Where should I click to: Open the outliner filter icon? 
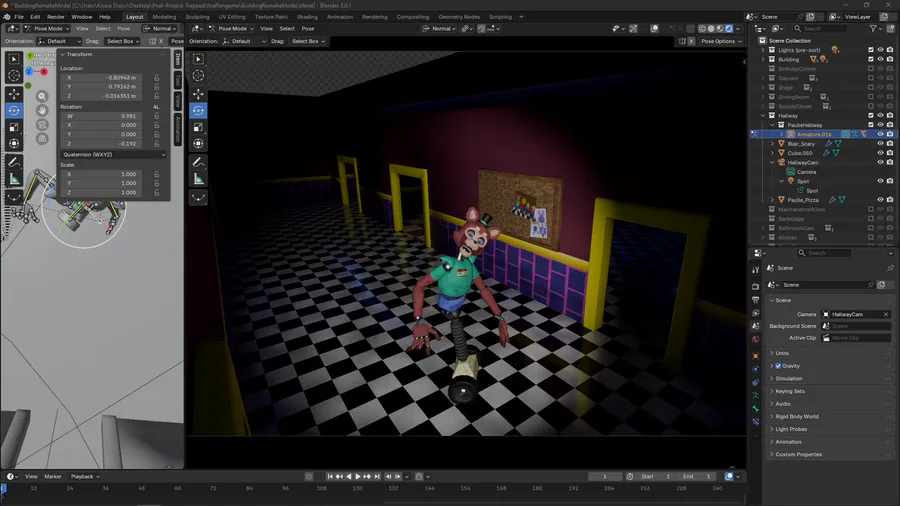(x=873, y=28)
